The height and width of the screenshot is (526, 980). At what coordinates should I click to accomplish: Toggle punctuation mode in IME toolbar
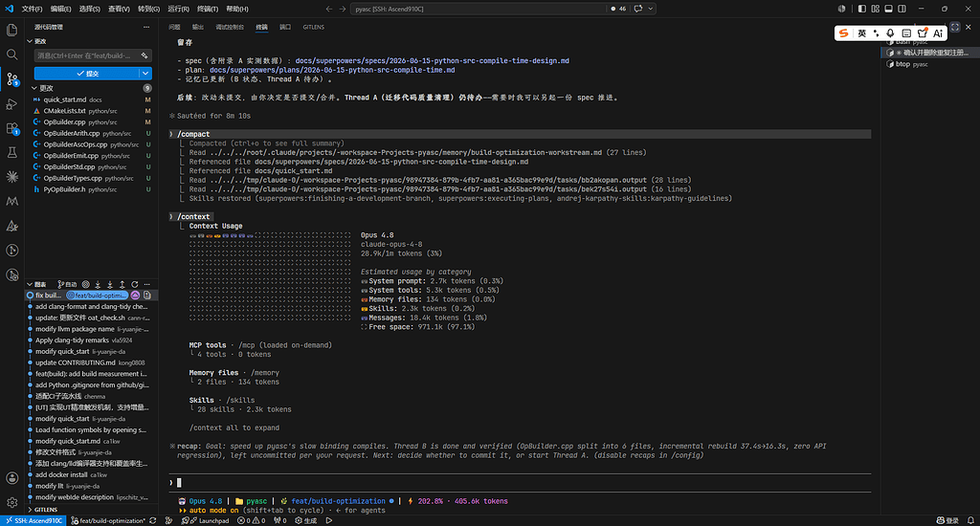tap(877, 33)
